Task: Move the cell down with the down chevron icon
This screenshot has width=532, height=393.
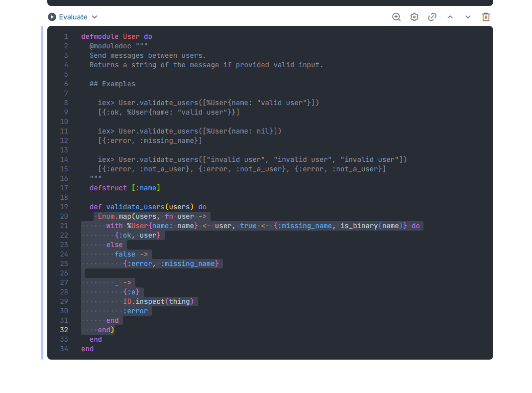Action: 468,16
